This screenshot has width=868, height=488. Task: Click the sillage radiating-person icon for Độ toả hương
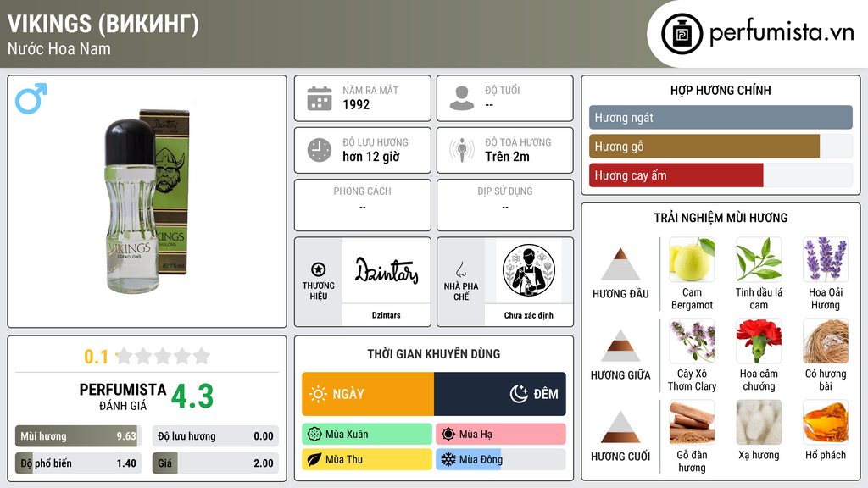pyautogui.click(x=462, y=150)
